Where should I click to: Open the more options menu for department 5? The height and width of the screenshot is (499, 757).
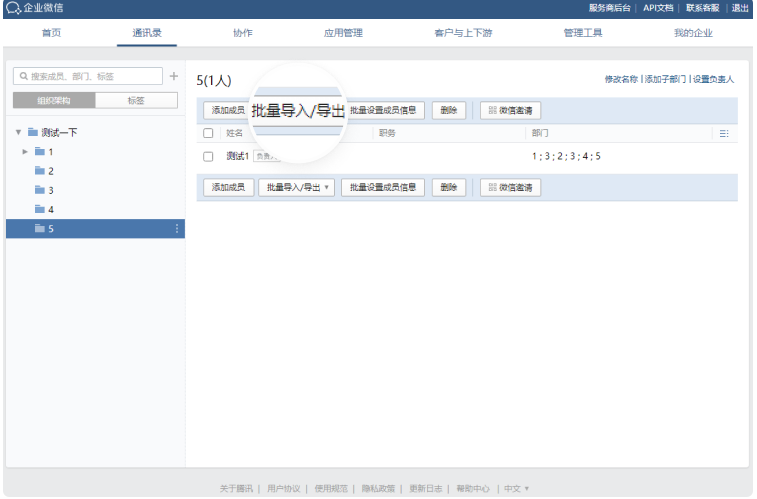click(177, 229)
